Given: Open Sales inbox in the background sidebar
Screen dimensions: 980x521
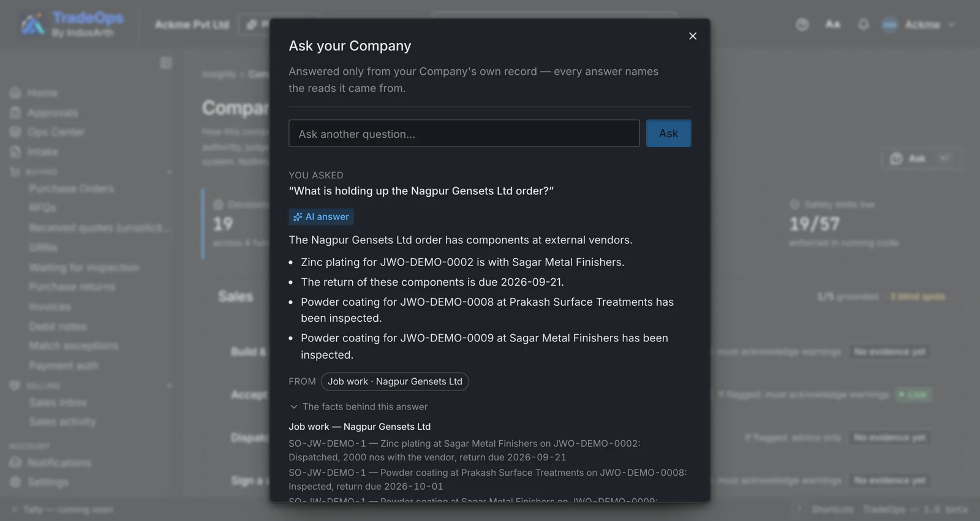Looking at the screenshot, I should click(x=58, y=403).
